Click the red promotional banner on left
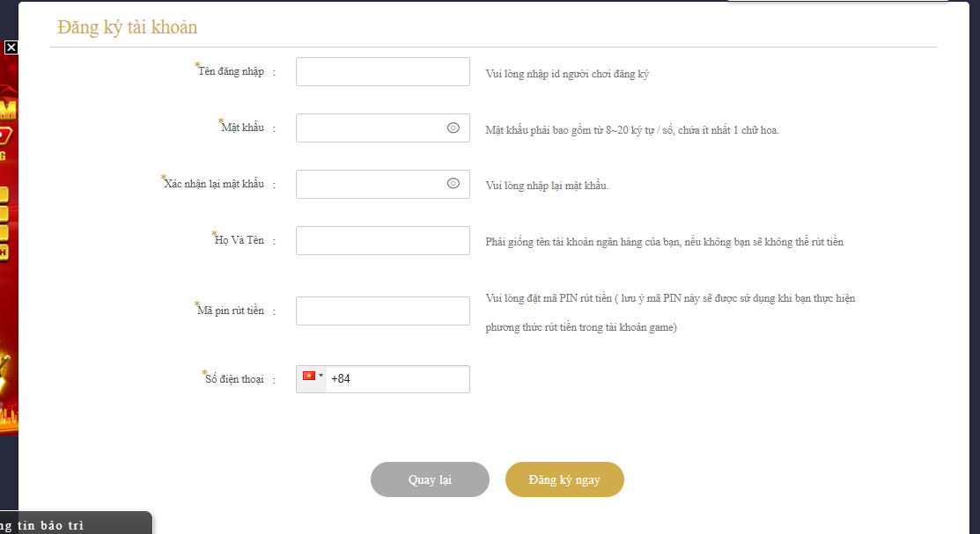This screenshot has width=980, height=534. click(x=9, y=264)
